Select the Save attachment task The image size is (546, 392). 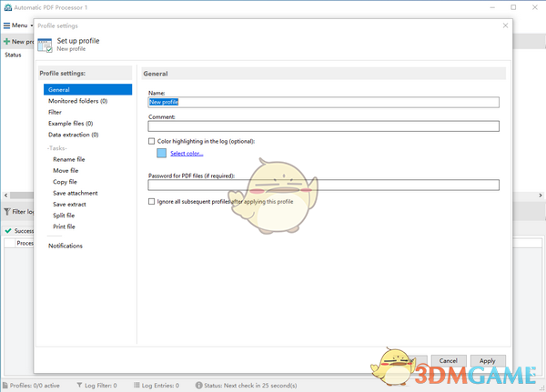[x=76, y=193]
